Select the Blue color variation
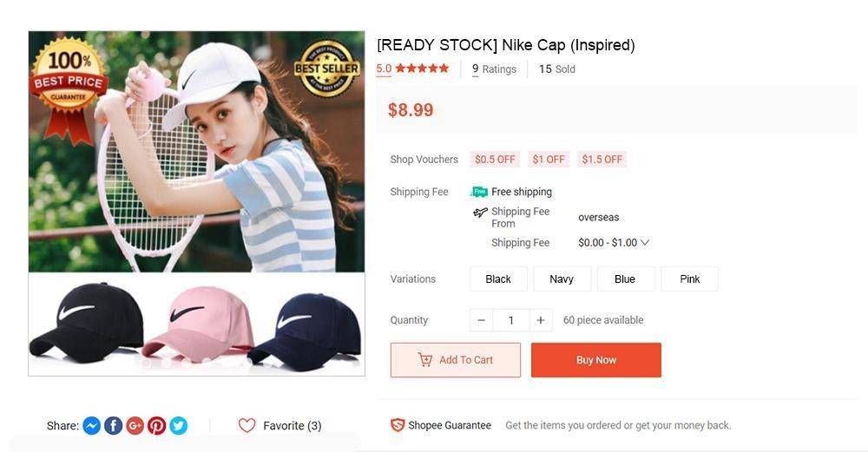Screen dimensions: 868x452 (x=626, y=278)
